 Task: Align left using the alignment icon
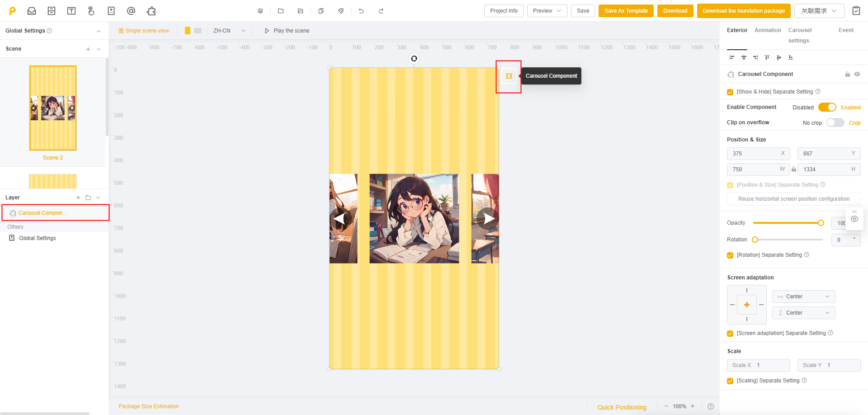click(732, 57)
